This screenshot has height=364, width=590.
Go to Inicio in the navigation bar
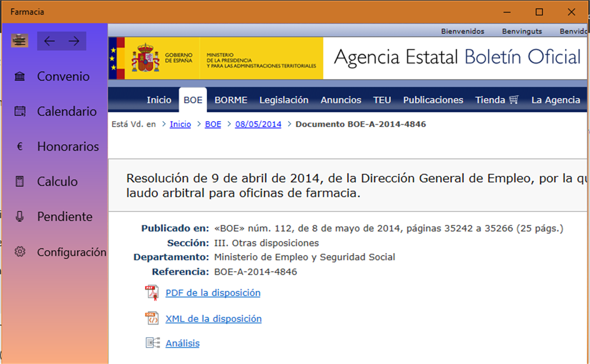(x=159, y=100)
